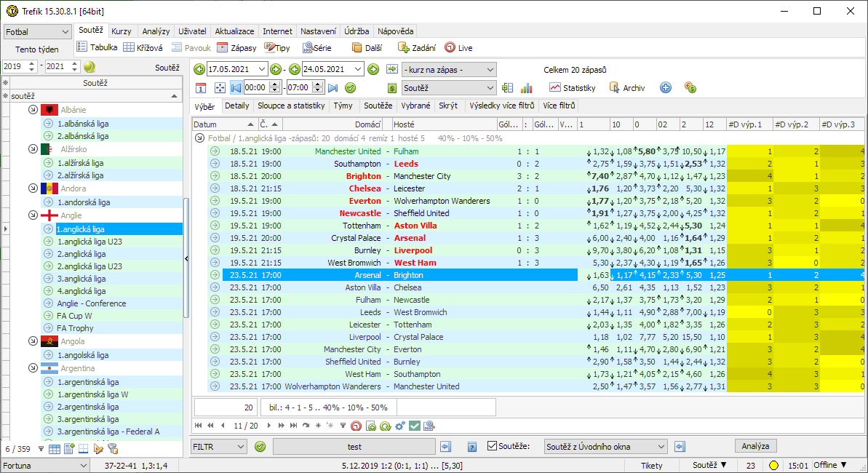This screenshot has width=868, height=473.
Task: Open the start date 17.05.2021 dropdown
Action: click(x=263, y=69)
